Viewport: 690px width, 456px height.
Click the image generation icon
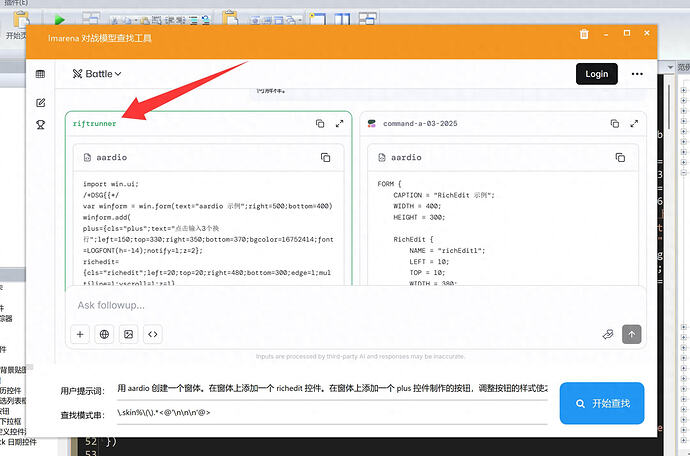click(x=128, y=335)
